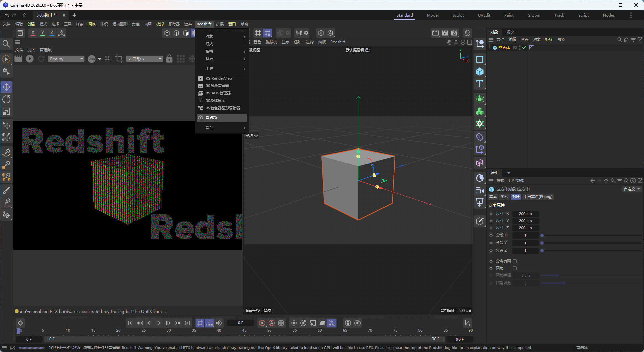The height and width of the screenshot is (352, 644).
Task: Expand the Redshift 帮助 submenu
Action: (222, 128)
